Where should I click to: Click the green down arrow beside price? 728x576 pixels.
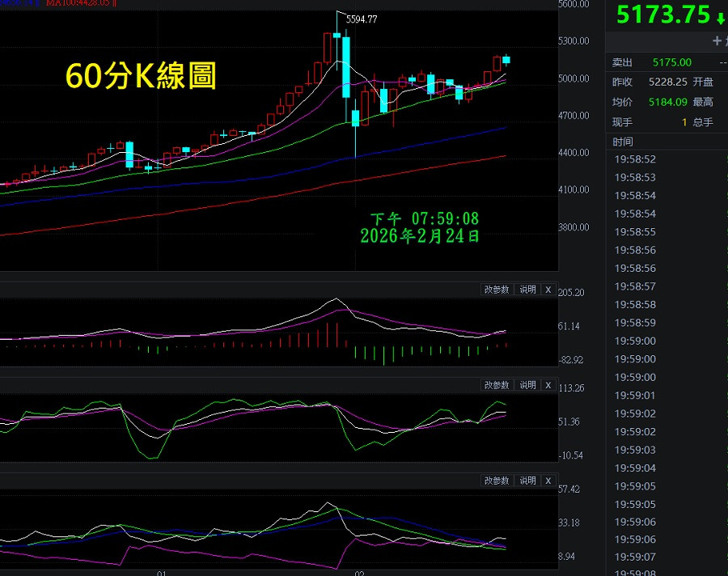[x=720, y=16]
